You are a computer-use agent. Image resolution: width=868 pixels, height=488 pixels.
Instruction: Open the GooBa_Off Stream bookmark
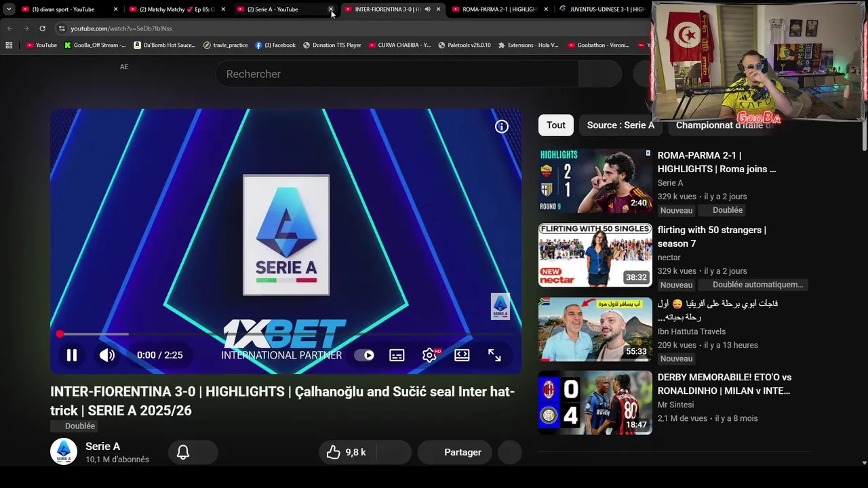95,45
